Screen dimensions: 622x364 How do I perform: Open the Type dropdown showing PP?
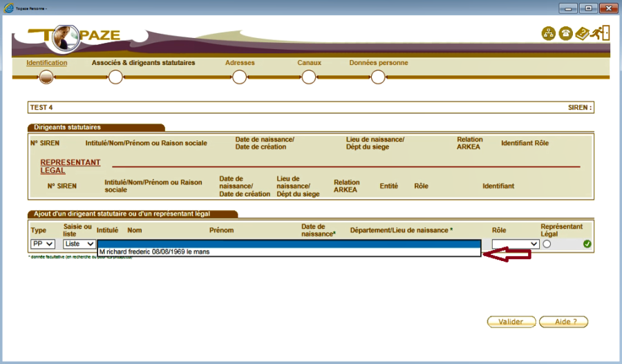[x=43, y=244]
